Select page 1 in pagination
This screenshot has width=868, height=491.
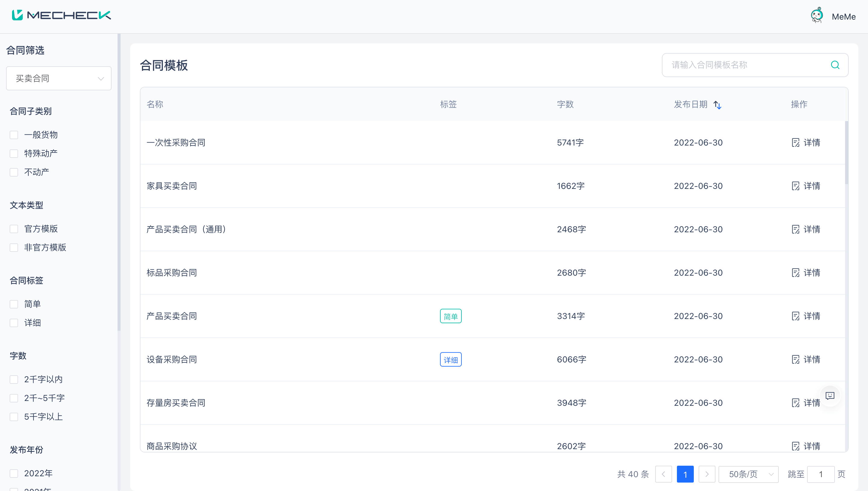coord(685,474)
